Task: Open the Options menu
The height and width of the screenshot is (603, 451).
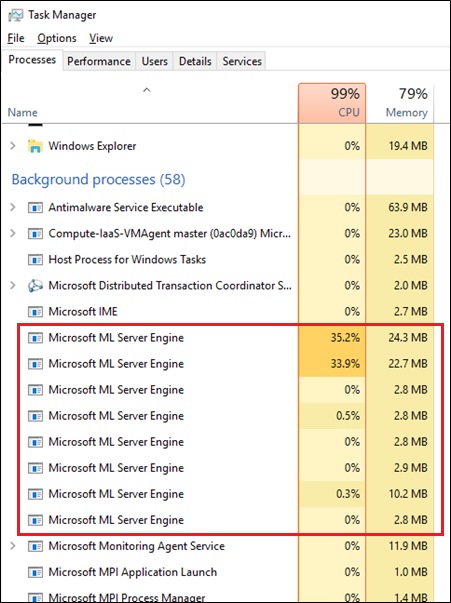Action: [x=57, y=38]
